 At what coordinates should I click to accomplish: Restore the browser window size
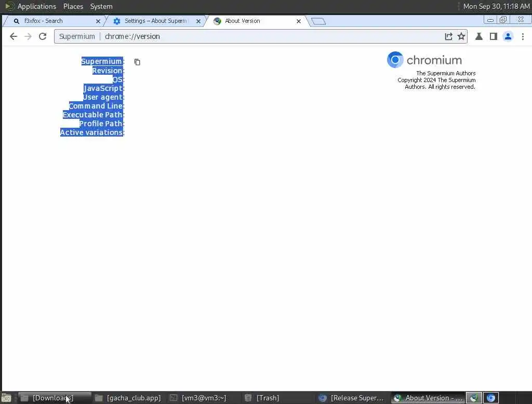[x=503, y=20]
